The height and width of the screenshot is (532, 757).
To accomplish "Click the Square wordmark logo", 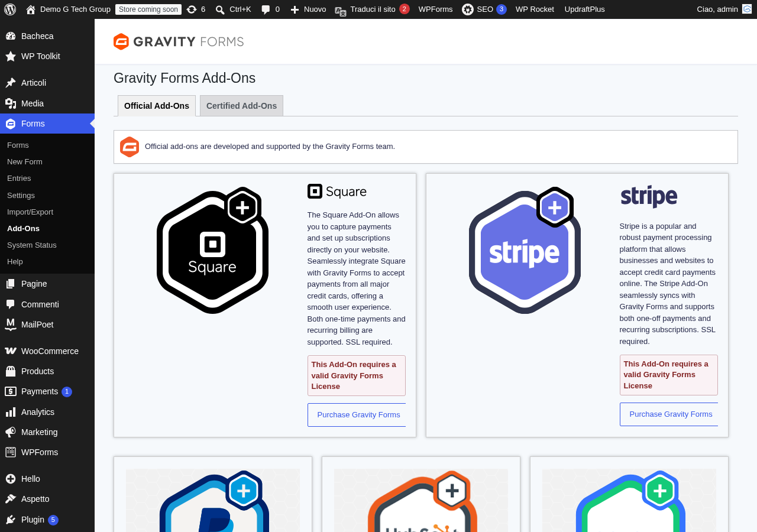I will pyautogui.click(x=337, y=192).
